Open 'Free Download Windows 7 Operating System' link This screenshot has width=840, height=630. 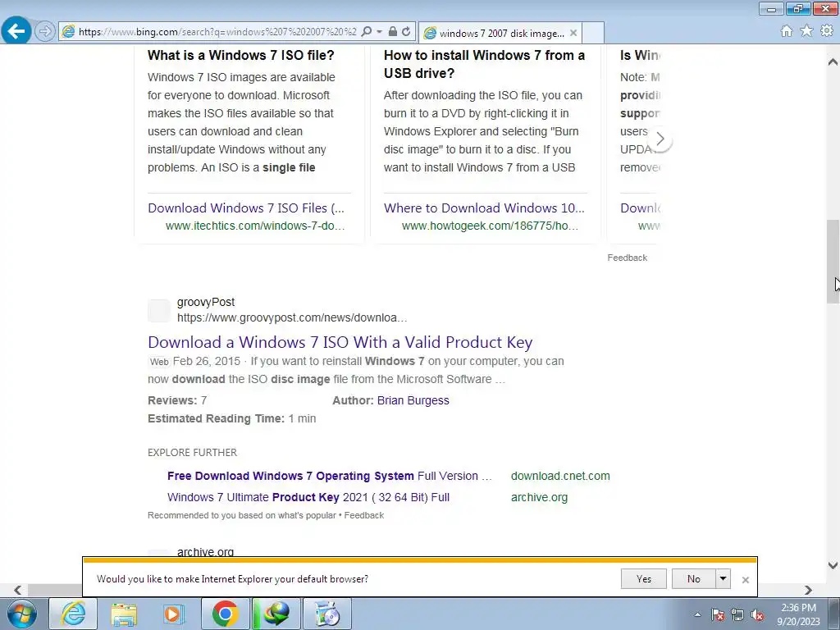pyautogui.click(x=329, y=477)
